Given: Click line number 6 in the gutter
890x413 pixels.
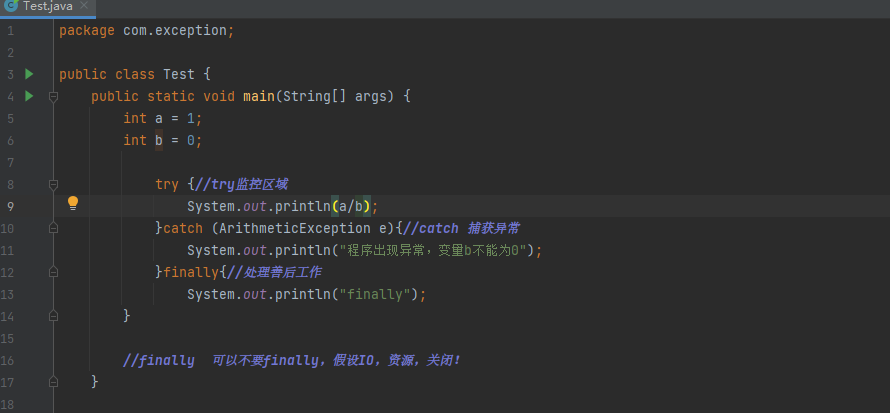Looking at the screenshot, I should tap(10, 140).
